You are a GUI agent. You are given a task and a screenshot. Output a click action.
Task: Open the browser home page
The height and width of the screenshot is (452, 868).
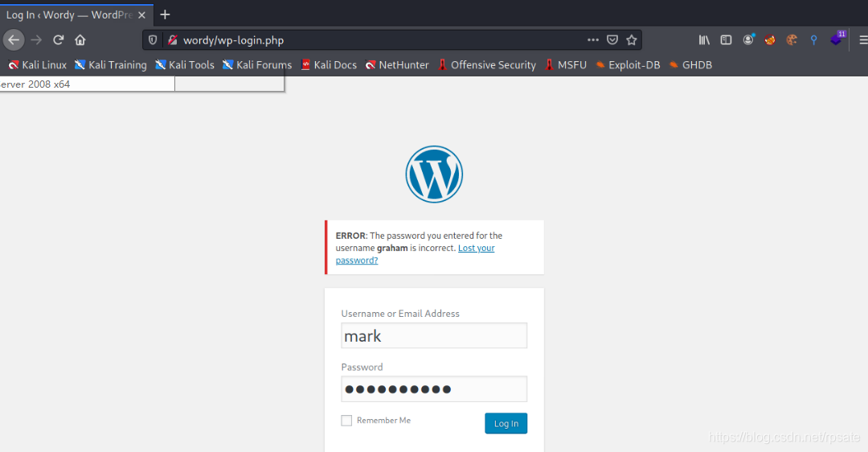pyautogui.click(x=80, y=40)
